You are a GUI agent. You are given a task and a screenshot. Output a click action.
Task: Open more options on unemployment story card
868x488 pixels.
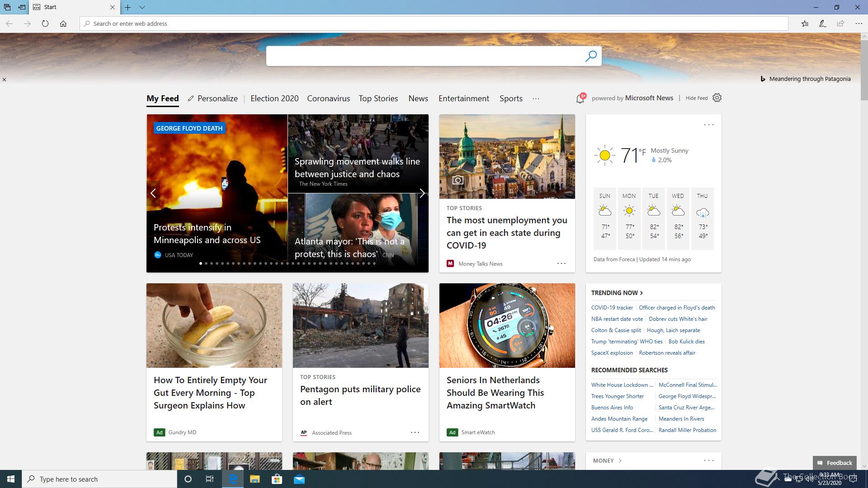coord(561,263)
